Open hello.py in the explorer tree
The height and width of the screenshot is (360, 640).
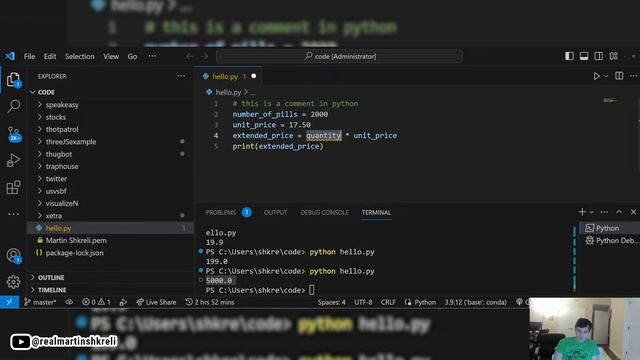click(x=110, y=228)
